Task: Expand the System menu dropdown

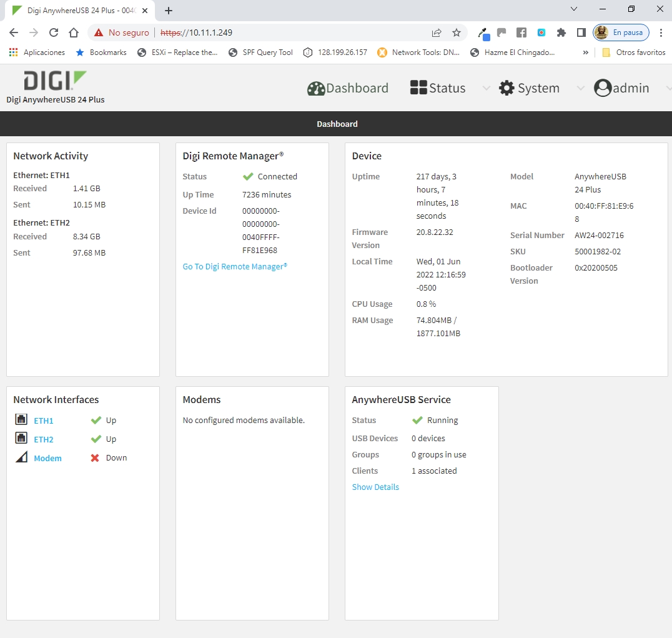Action: (x=580, y=89)
